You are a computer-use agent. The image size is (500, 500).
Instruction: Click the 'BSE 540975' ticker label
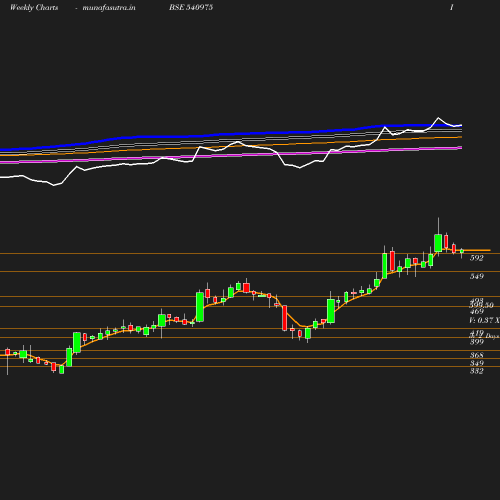[x=191, y=8]
